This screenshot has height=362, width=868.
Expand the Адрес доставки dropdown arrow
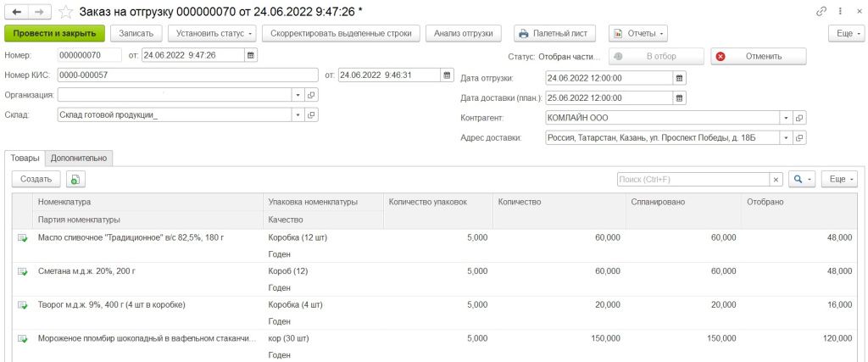786,138
